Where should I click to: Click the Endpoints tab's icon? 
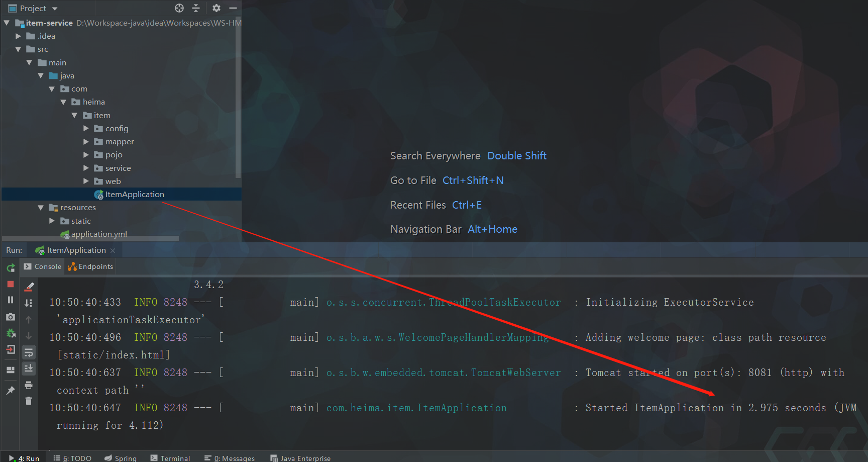click(72, 266)
